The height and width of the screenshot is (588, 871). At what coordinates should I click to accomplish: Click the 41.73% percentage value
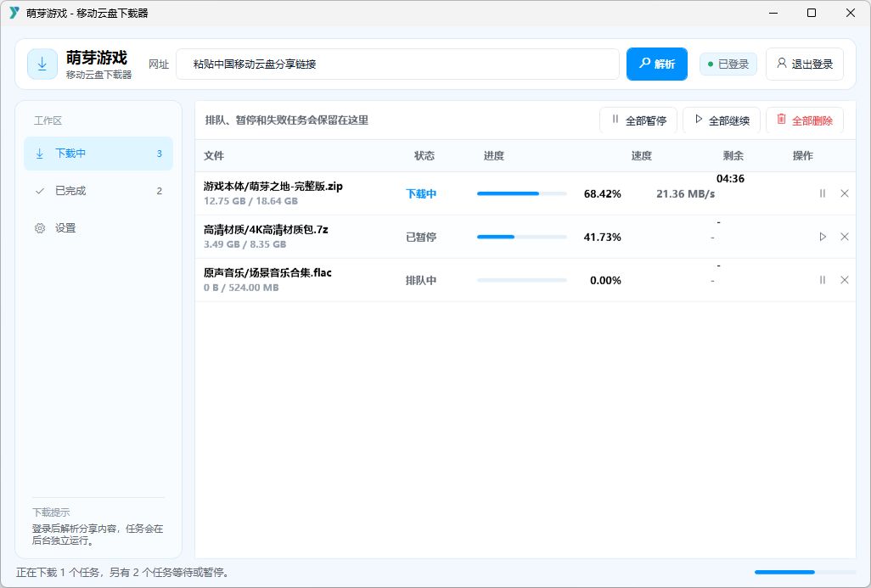click(x=602, y=237)
